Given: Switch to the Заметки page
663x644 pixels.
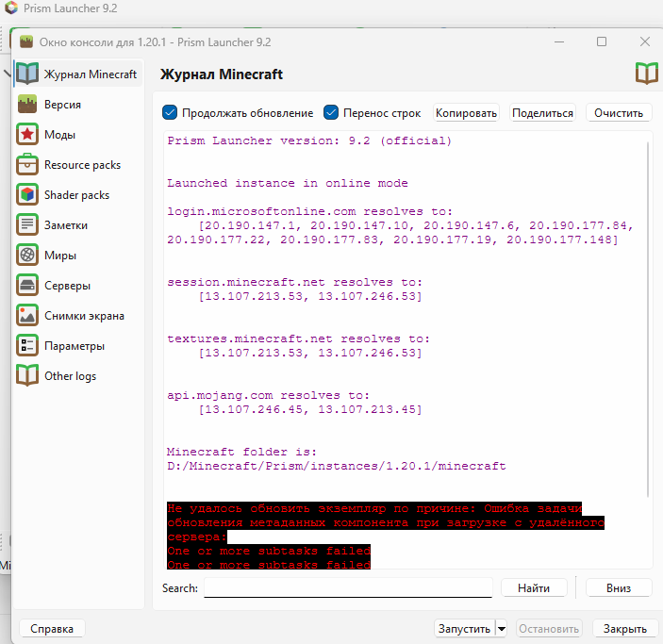Looking at the screenshot, I should point(78,225).
